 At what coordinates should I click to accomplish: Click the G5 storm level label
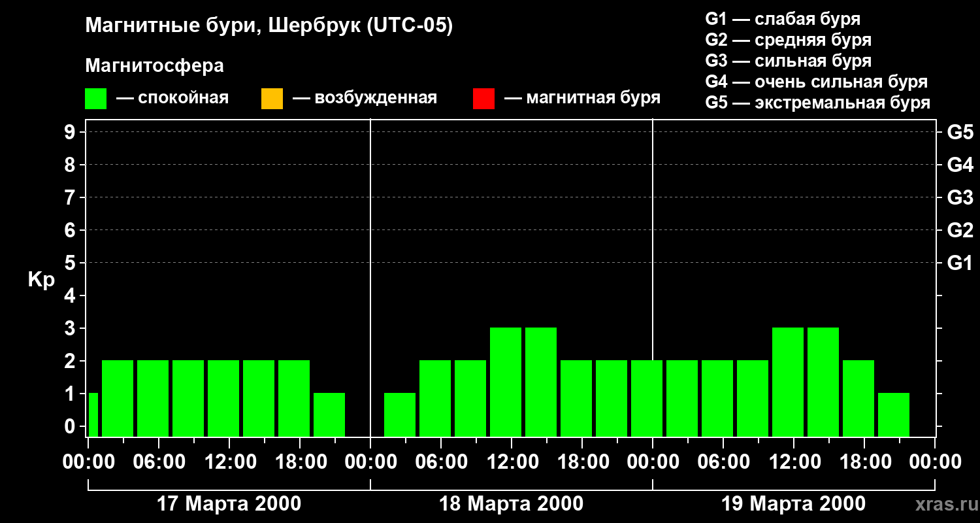960,132
